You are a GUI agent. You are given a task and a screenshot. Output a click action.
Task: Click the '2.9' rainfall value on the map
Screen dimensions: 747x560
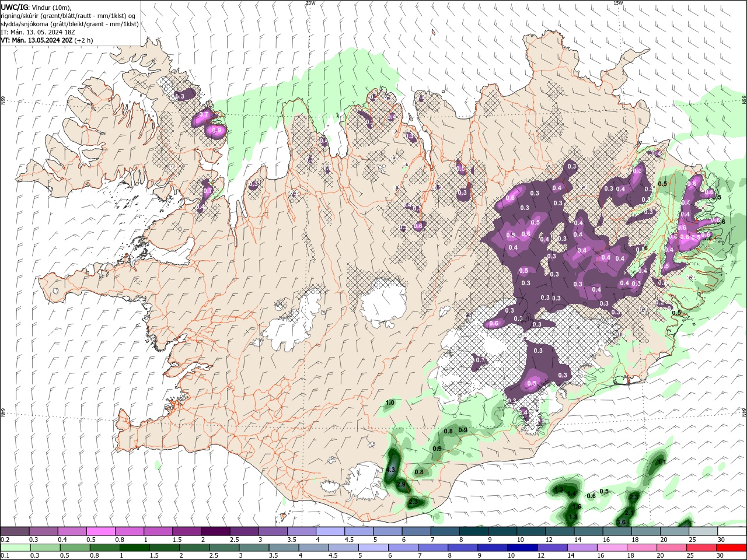point(400,484)
